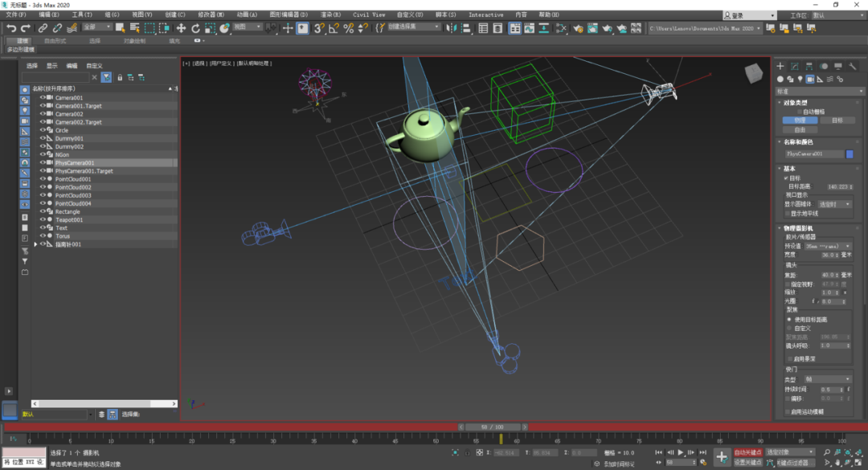The height and width of the screenshot is (470, 868).
Task: Activate the Select and Rotate tool
Action: click(x=195, y=27)
